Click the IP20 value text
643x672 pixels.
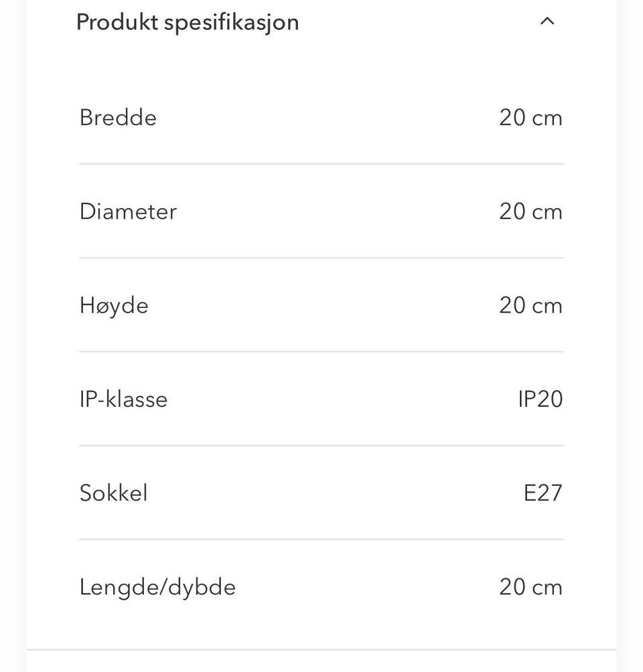click(540, 400)
